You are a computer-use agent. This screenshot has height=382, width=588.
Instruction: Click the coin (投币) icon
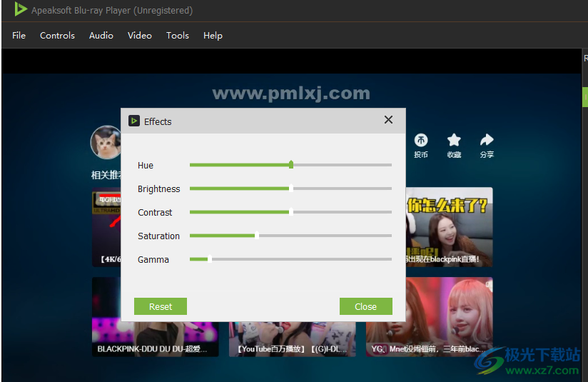421,141
